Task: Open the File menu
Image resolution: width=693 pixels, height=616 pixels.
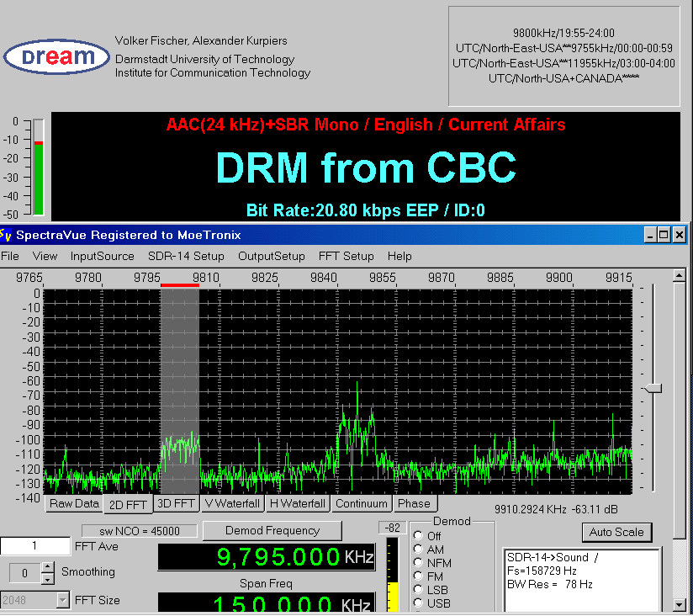Action: [10, 256]
